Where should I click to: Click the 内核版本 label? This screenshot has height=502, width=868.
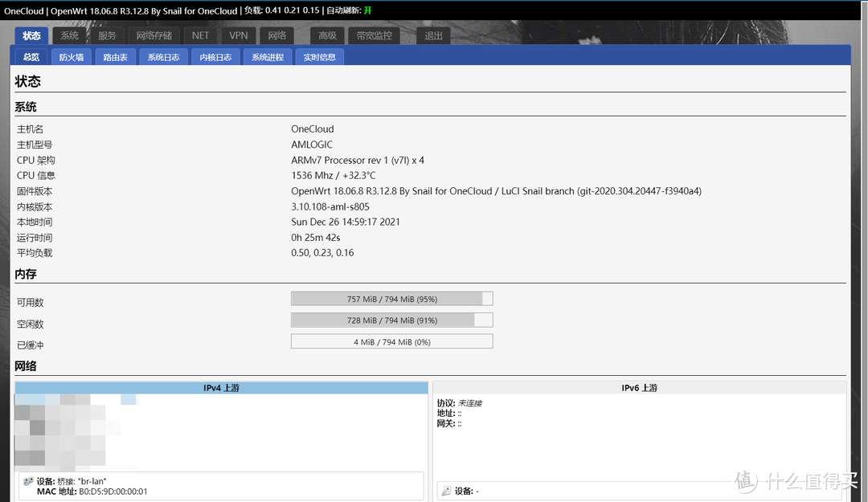pyautogui.click(x=35, y=207)
